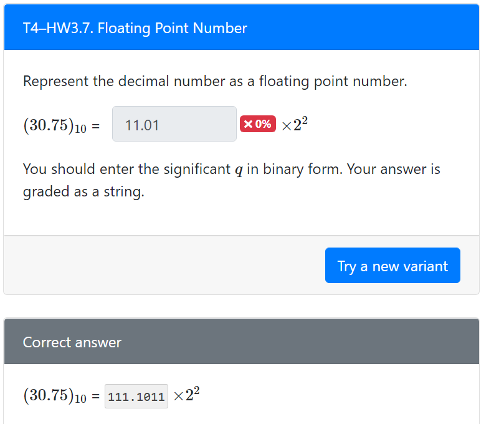Image resolution: width=504 pixels, height=424 pixels.
Task: Click the blue question title header
Action: (x=241, y=27)
